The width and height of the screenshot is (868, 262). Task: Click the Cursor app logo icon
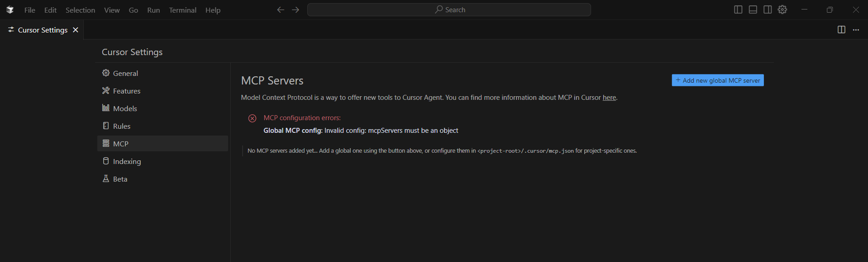click(x=10, y=9)
